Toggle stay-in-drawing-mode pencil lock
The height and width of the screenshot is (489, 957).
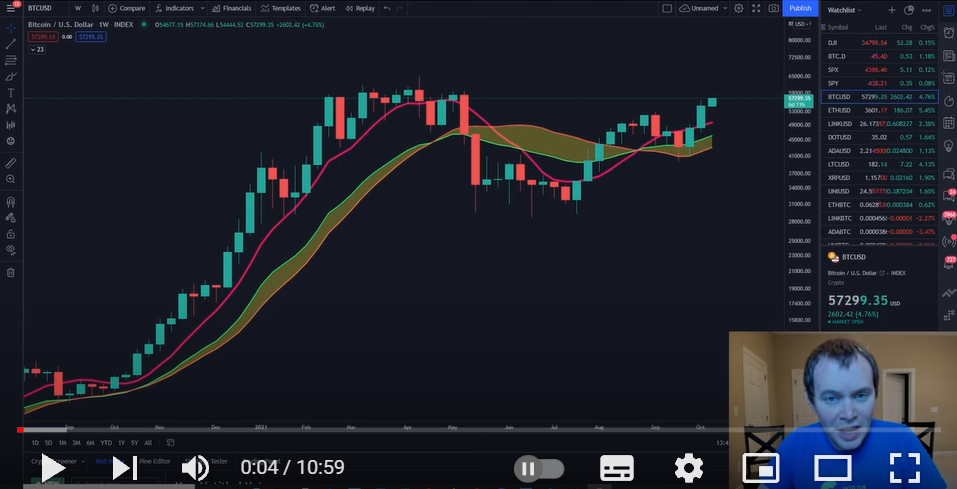[10, 217]
